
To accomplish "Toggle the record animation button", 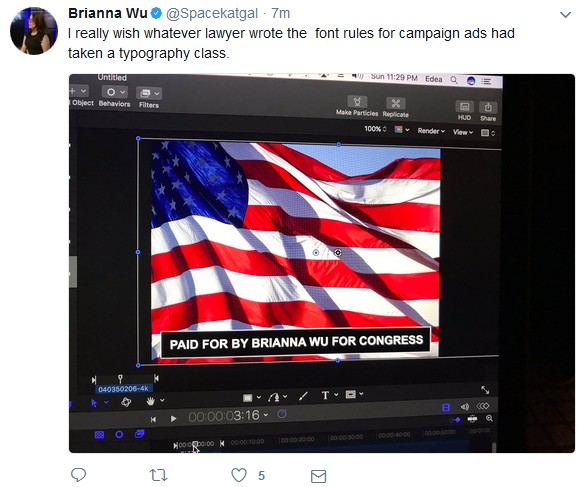I will click(282, 414).
